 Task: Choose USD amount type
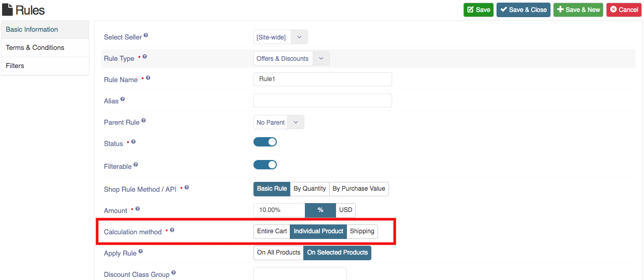pos(345,210)
